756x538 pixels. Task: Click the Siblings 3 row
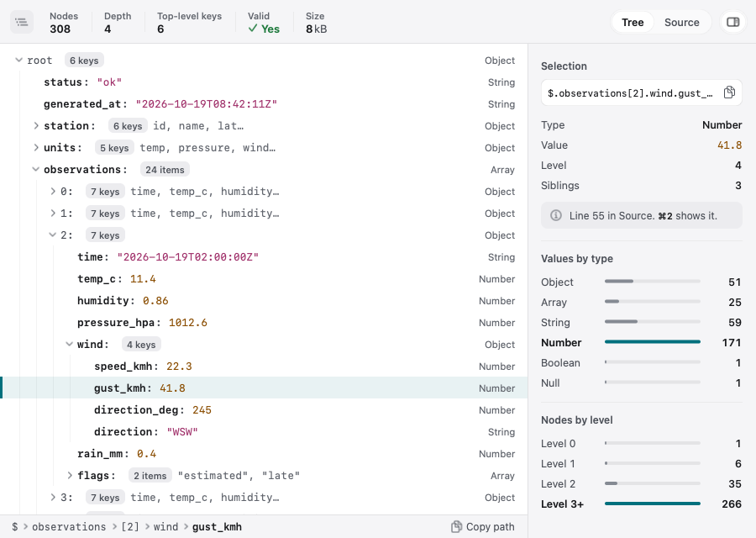coord(641,185)
